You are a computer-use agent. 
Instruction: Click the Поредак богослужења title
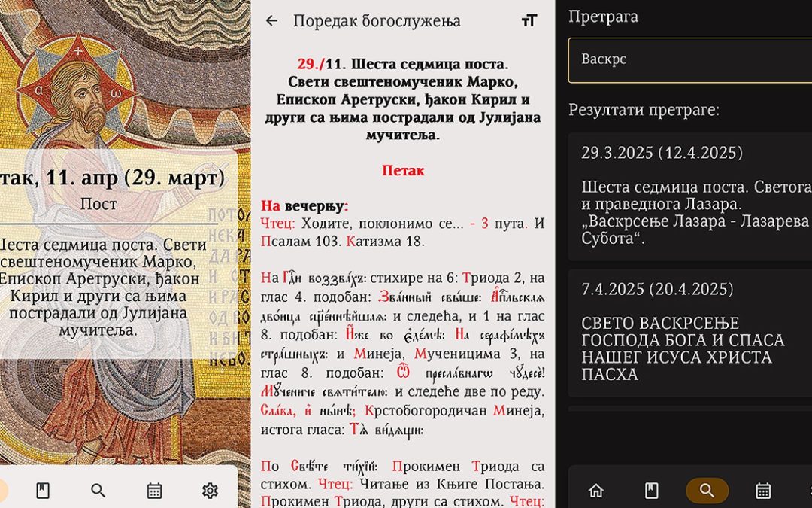377,21
